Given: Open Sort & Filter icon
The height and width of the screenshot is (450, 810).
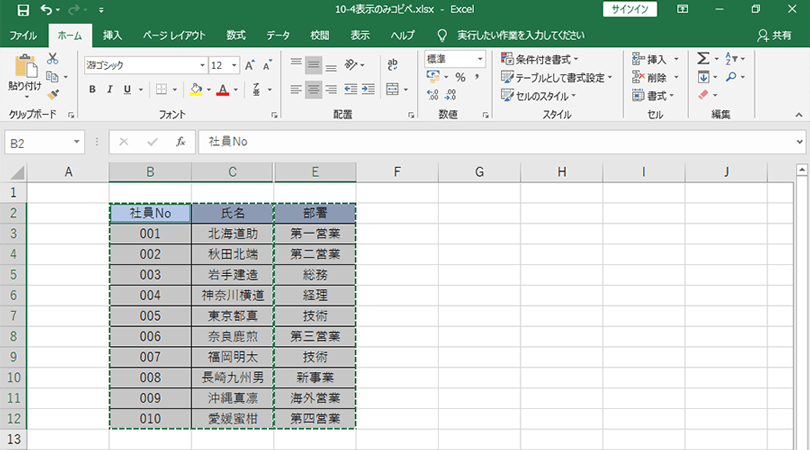Looking at the screenshot, I should point(731,58).
